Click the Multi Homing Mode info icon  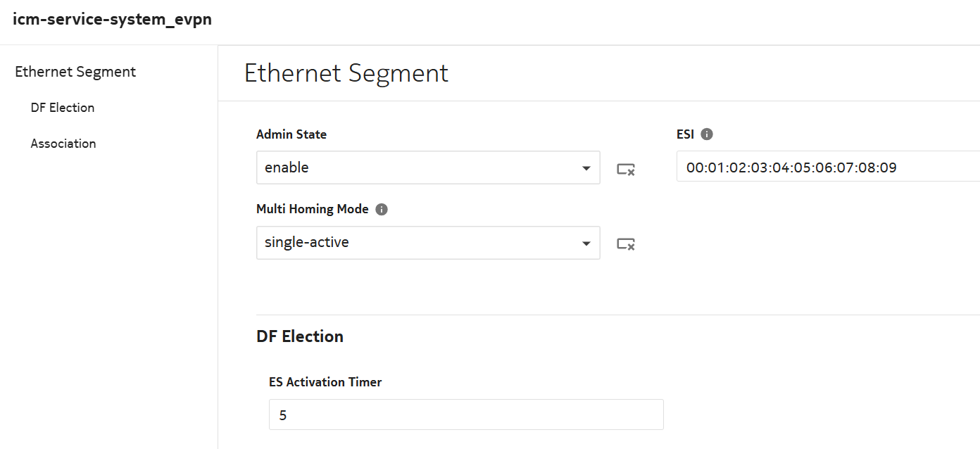(382, 209)
